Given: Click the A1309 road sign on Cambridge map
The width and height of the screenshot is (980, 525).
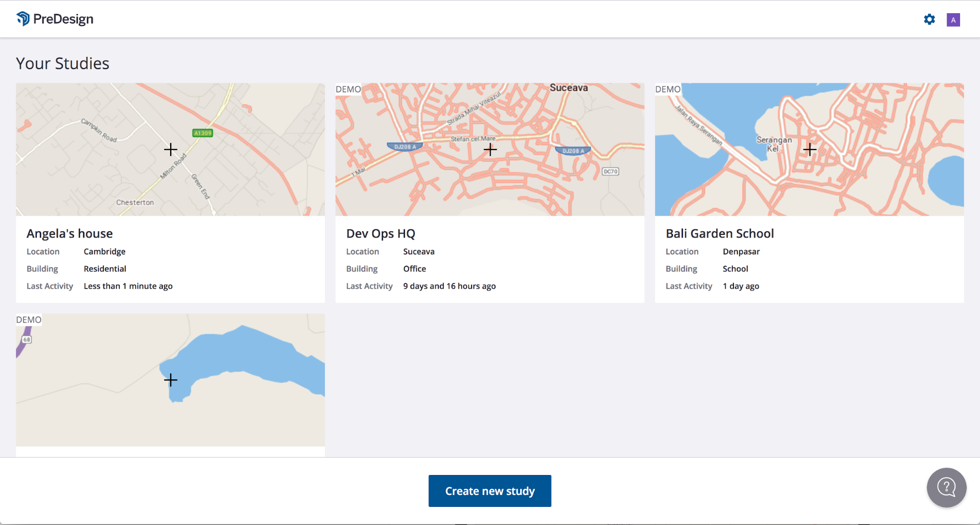Looking at the screenshot, I should click(202, 133).
